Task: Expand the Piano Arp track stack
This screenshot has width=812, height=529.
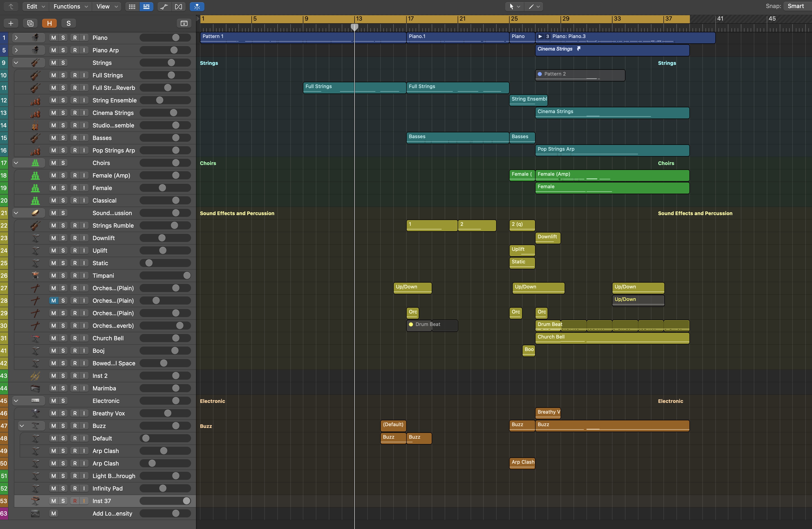Action: (x=16, y=50)
